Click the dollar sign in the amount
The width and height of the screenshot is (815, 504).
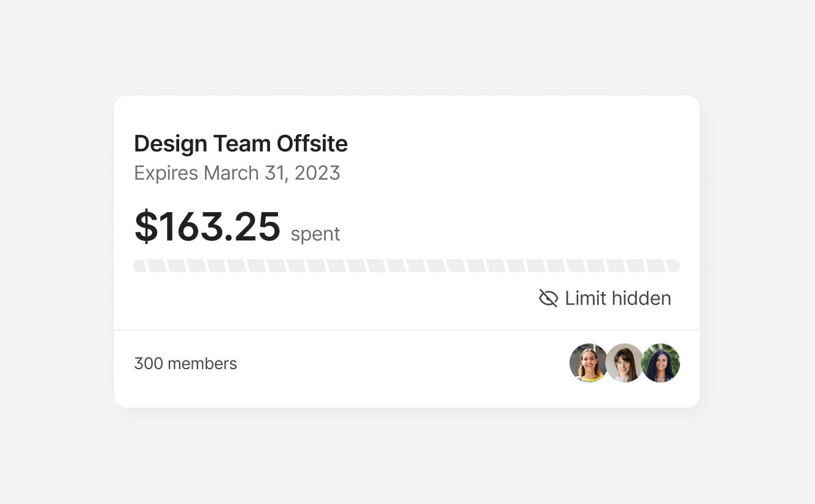click(145, 227)
